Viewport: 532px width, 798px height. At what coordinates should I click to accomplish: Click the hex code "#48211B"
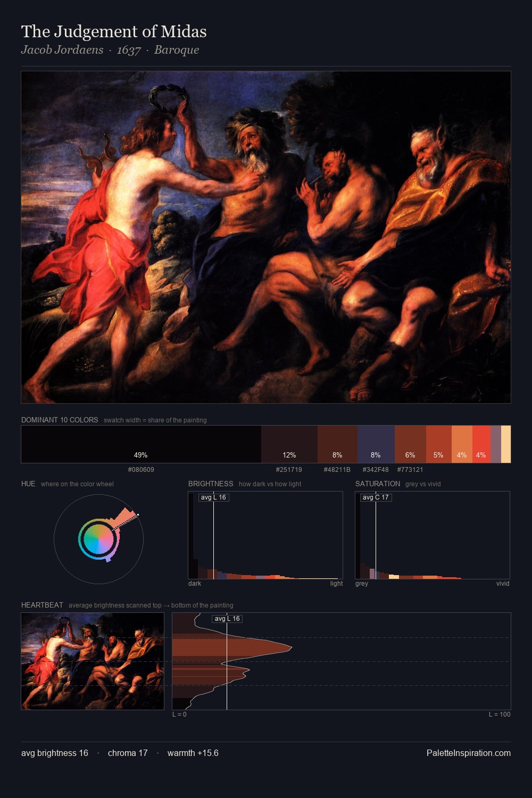pyautogui.click(x=337, y=470)
